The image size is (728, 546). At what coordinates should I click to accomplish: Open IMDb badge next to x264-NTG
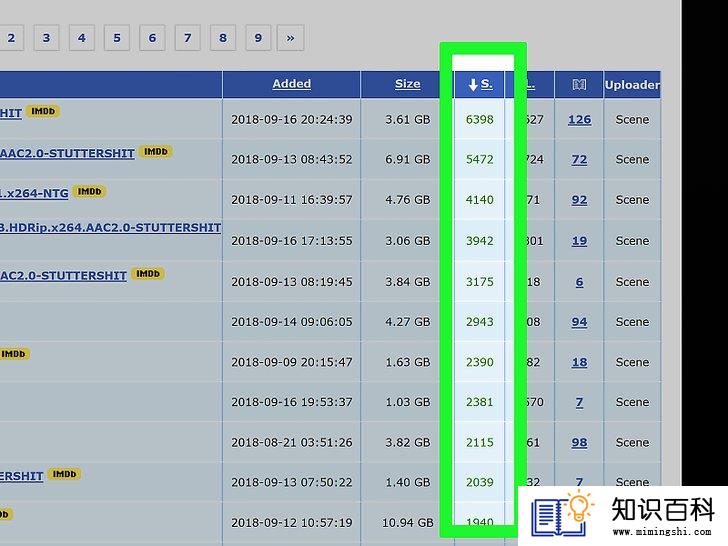click(89, 192)
